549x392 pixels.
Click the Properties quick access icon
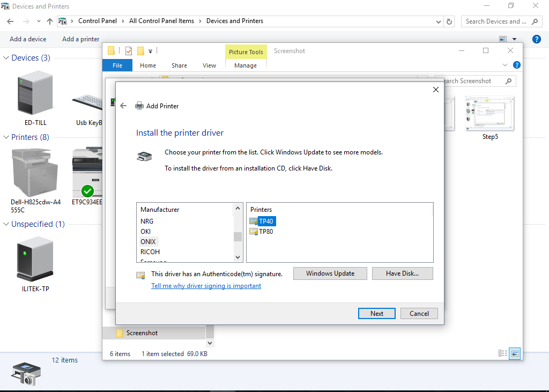coord(129,51)
